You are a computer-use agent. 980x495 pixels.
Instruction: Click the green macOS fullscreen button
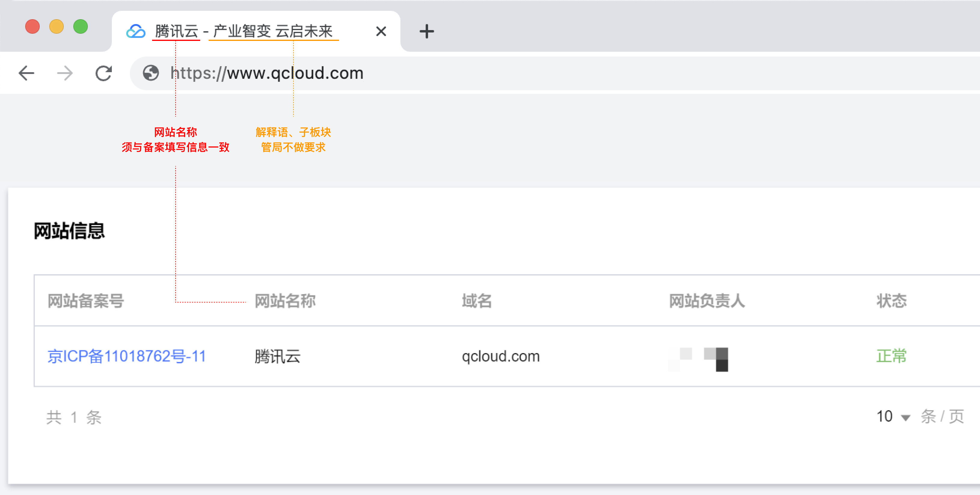click(x=81, y=27)
